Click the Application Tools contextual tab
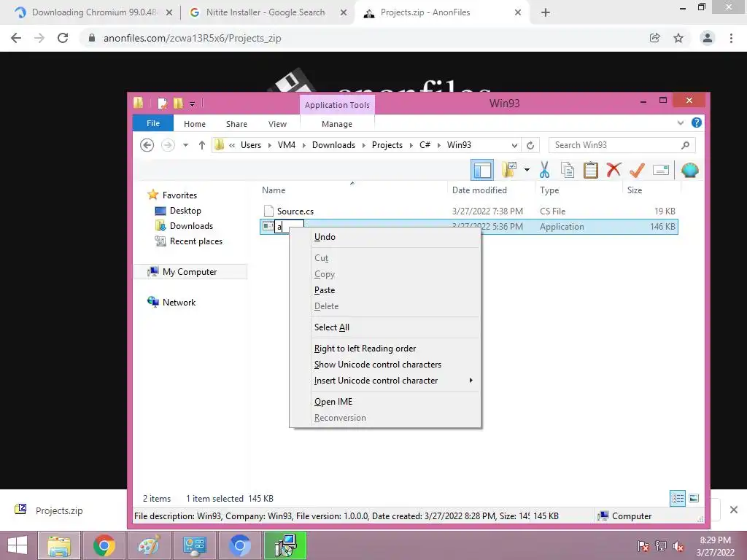 (337, 105)
